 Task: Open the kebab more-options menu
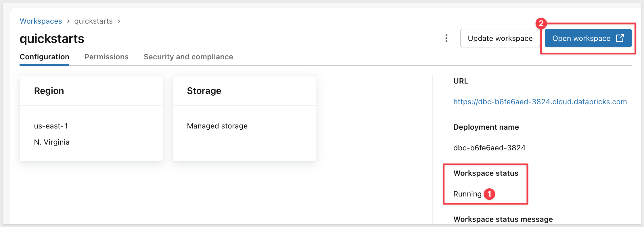pos(446,38)
